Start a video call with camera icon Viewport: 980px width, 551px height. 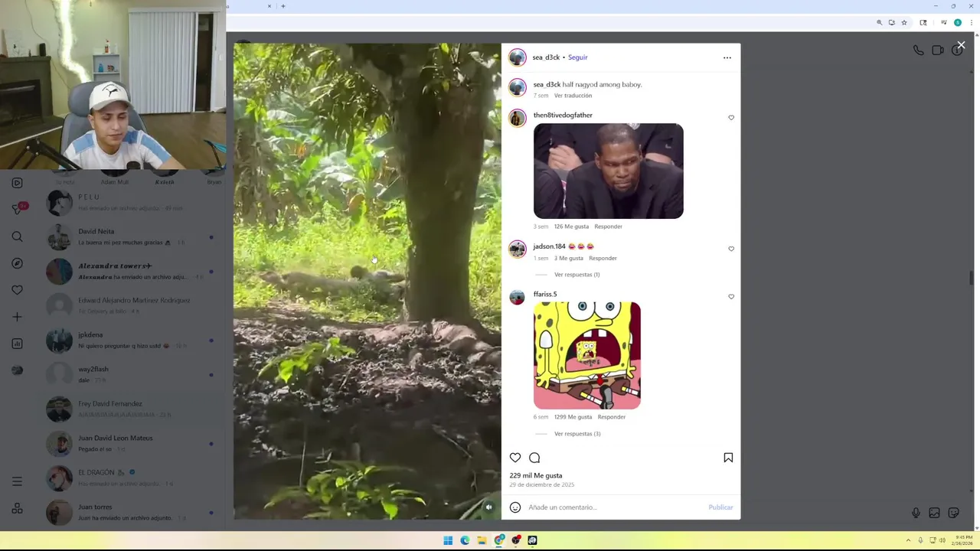pyautogui.click(x=938, y=50)
